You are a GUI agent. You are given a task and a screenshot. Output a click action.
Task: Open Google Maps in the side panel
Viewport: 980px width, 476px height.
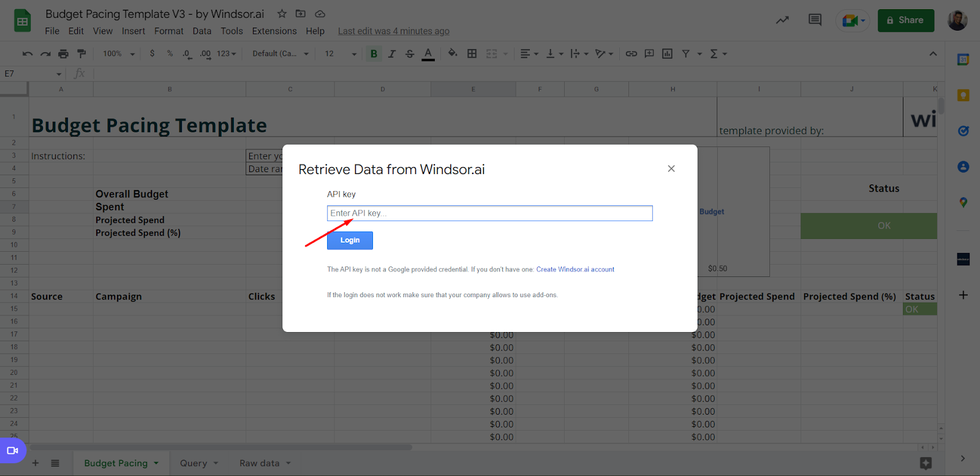(x=963, y=202)
